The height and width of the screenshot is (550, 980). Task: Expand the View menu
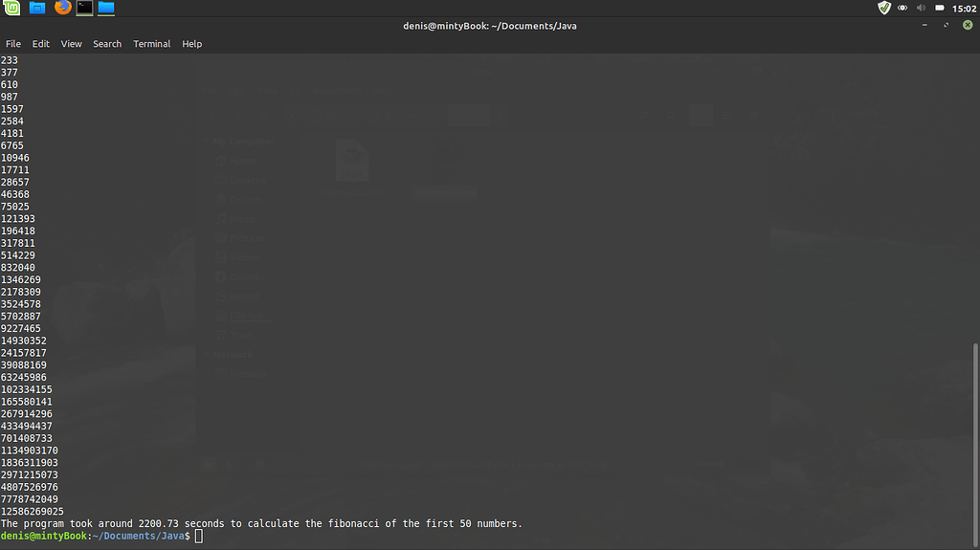tap(72, 44)
